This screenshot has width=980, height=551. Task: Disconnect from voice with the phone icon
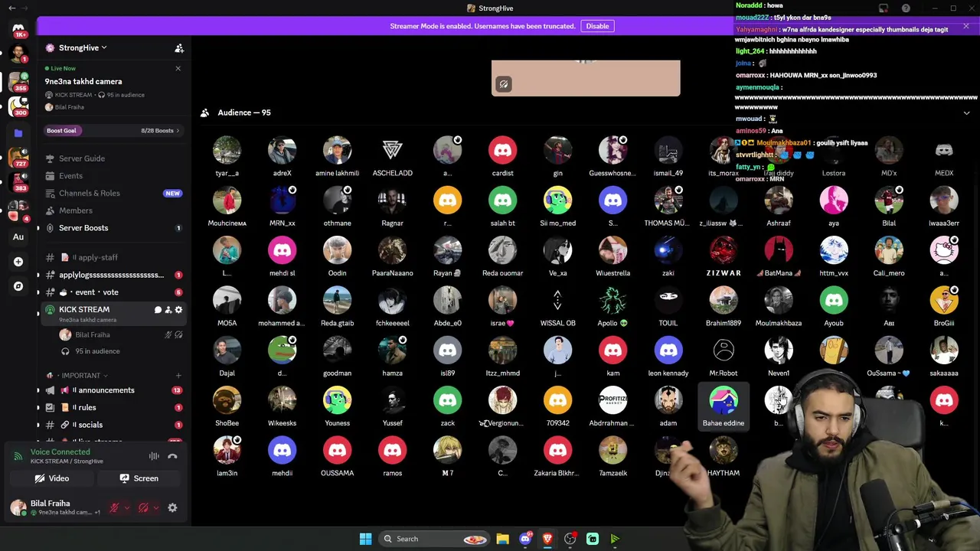click(x=172, y=456)
